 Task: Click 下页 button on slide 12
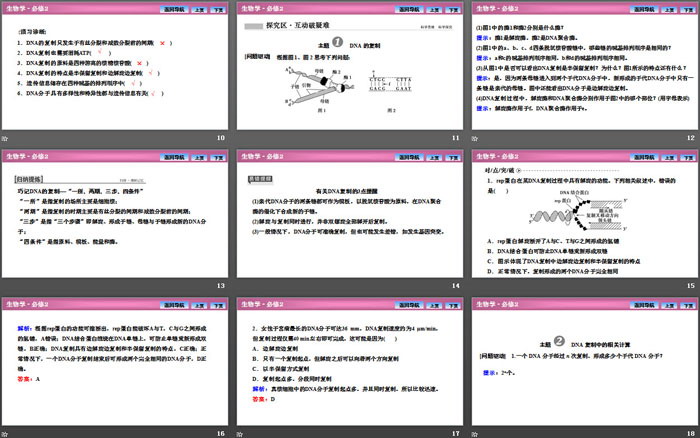click(688, 9)
